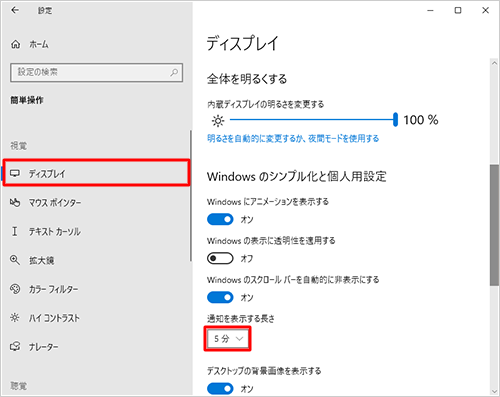This screenshot has width=500, height=397.
Task: Click the ディスプレイ monitor icon in sidebar
Action: point(15,173)
